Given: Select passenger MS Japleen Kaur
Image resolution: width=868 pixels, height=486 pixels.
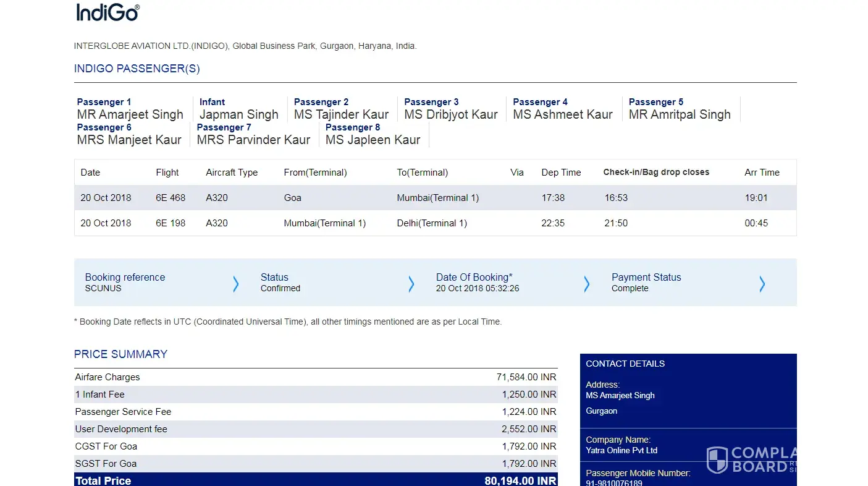Looking at the screenshot, I should [373, 140].
